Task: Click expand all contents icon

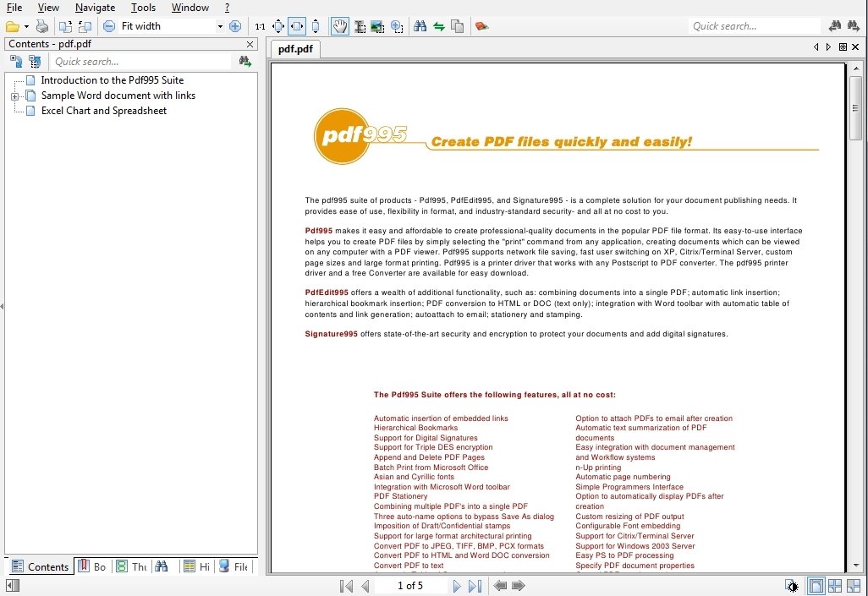Action: [16, 62]
